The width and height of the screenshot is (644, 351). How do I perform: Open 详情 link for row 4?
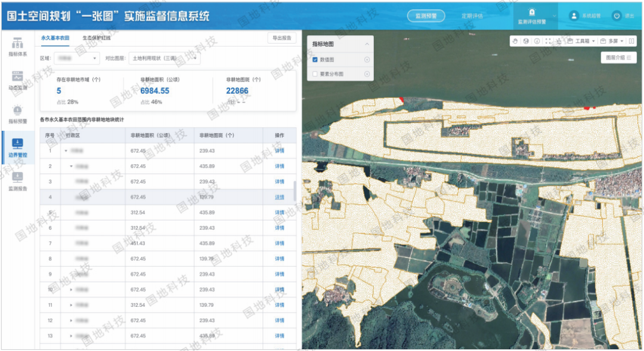click(280, 197)
